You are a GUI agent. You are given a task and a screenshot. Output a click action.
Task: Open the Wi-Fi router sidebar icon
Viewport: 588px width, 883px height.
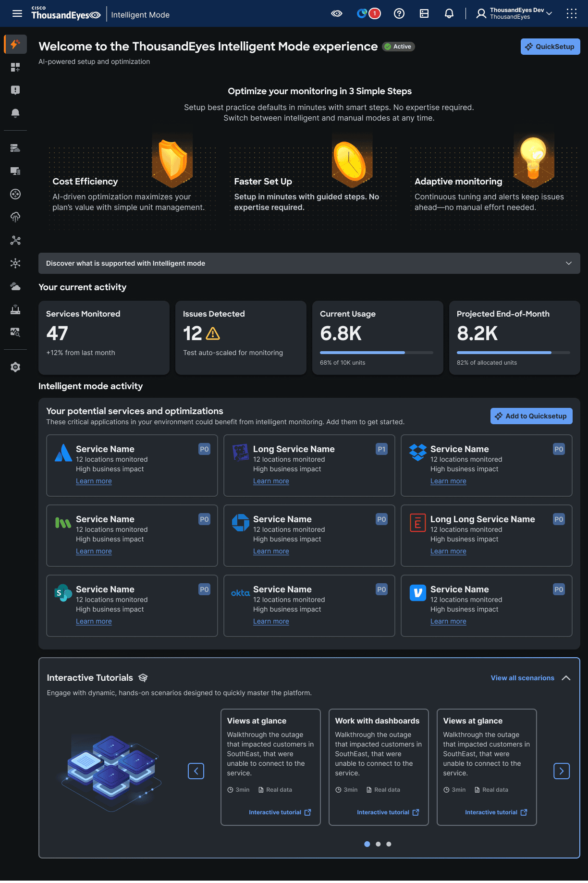(15, 309)
